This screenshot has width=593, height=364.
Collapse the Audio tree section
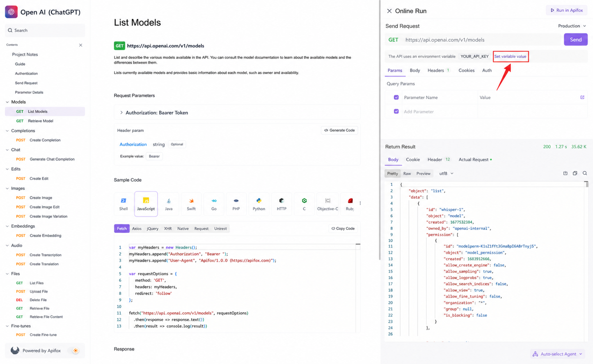pos(7,245)
